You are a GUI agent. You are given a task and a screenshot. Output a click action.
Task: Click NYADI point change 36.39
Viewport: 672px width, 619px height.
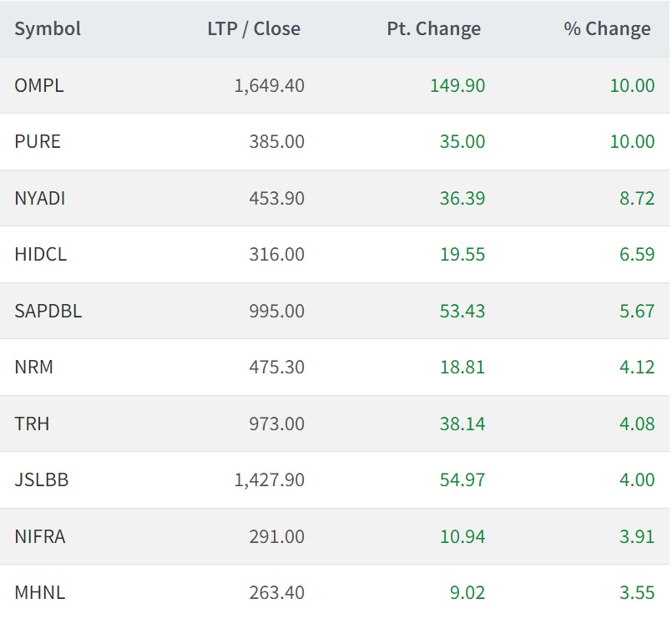[462, 198]
